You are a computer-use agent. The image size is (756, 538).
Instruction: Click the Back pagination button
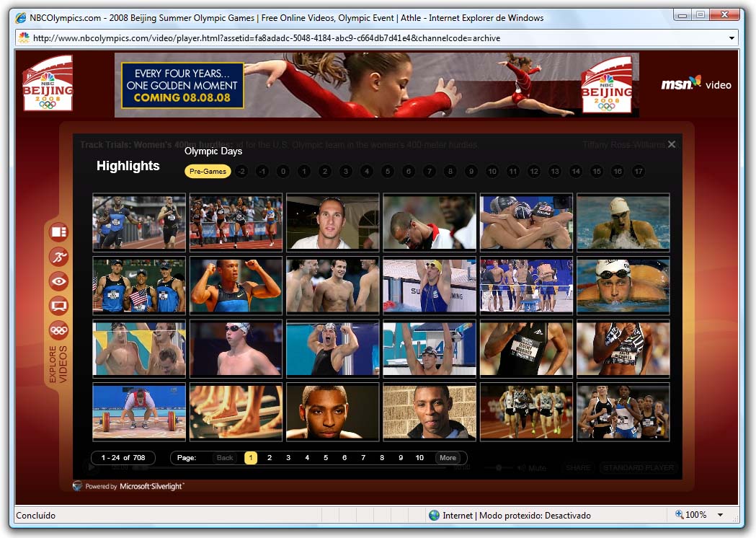click(225, 457)
